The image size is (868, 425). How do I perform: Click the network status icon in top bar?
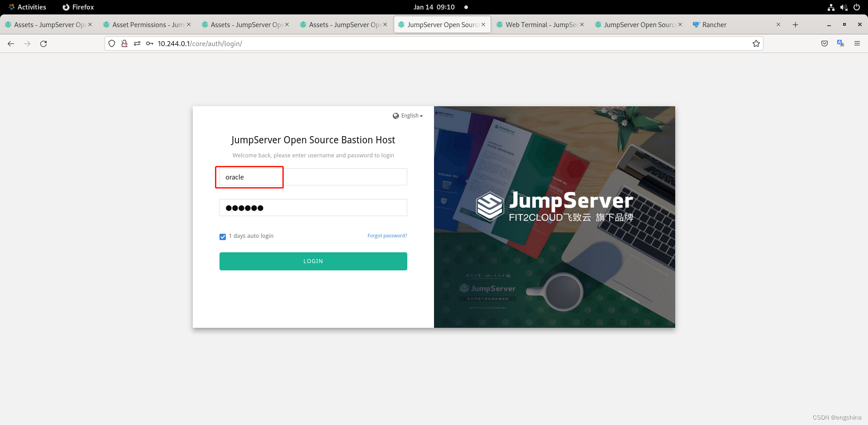click(831, 7)
